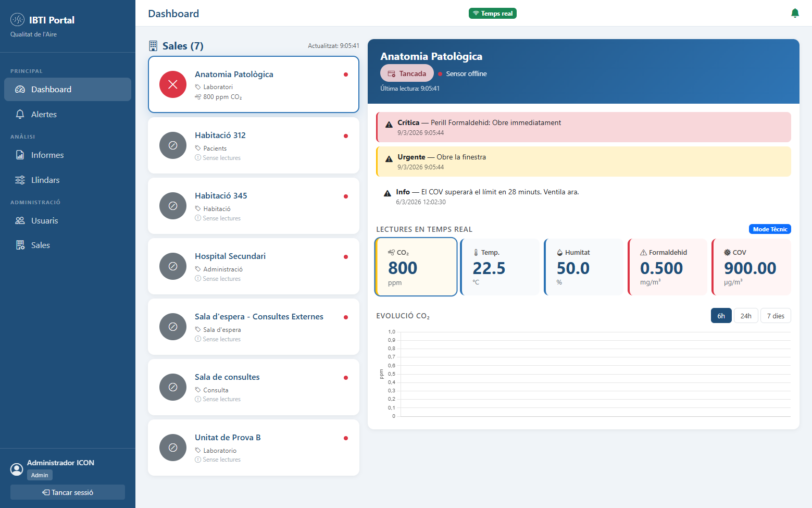Click the CO₂ mask icon on the reading card
Viewport: 812px width, 508px height.
click(392, 252)
